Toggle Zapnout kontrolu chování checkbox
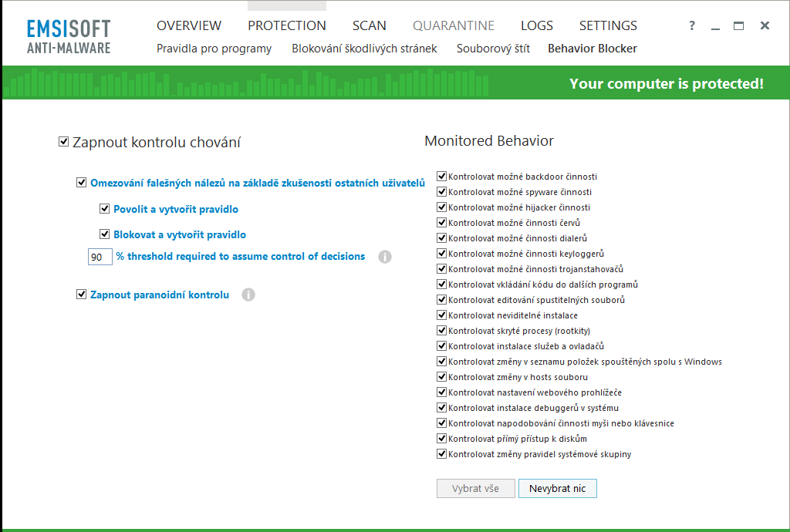The width and height of the screenshot is (790, 532). pos(63,142)
